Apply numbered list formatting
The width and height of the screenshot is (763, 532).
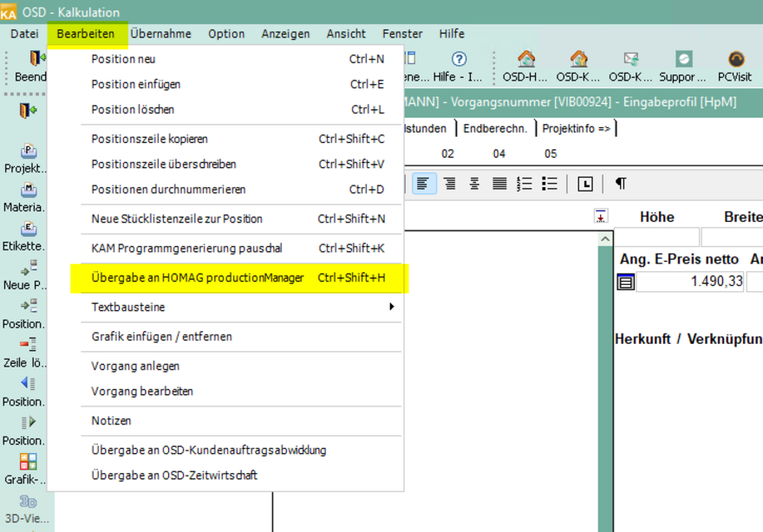pyautogui.click(x=525, y=184)
